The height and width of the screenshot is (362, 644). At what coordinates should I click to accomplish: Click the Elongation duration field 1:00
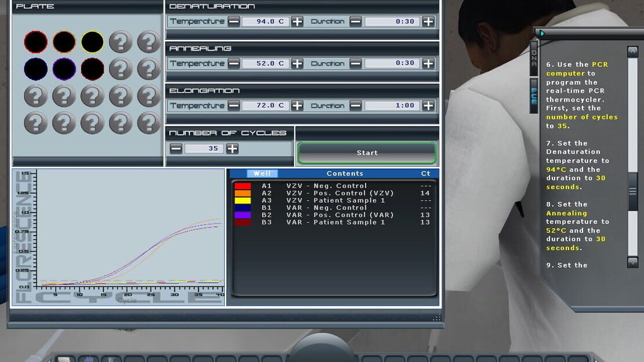(392, 106)
